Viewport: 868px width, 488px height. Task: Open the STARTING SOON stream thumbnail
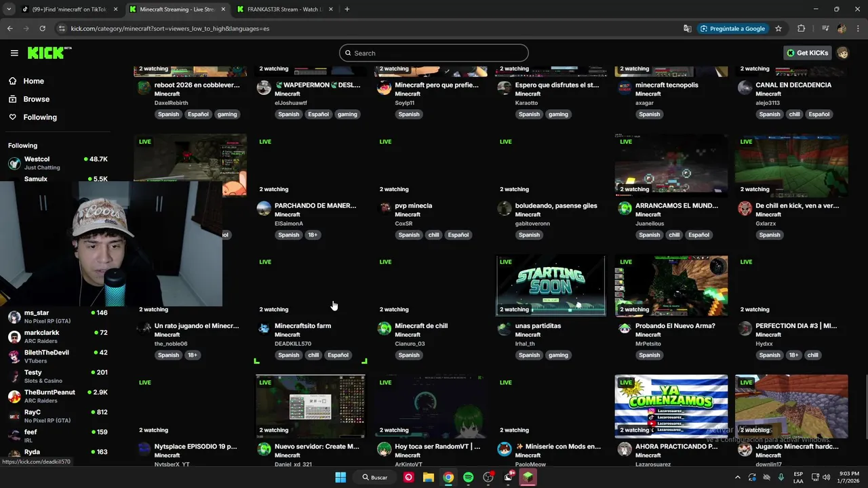click(551, 285)
